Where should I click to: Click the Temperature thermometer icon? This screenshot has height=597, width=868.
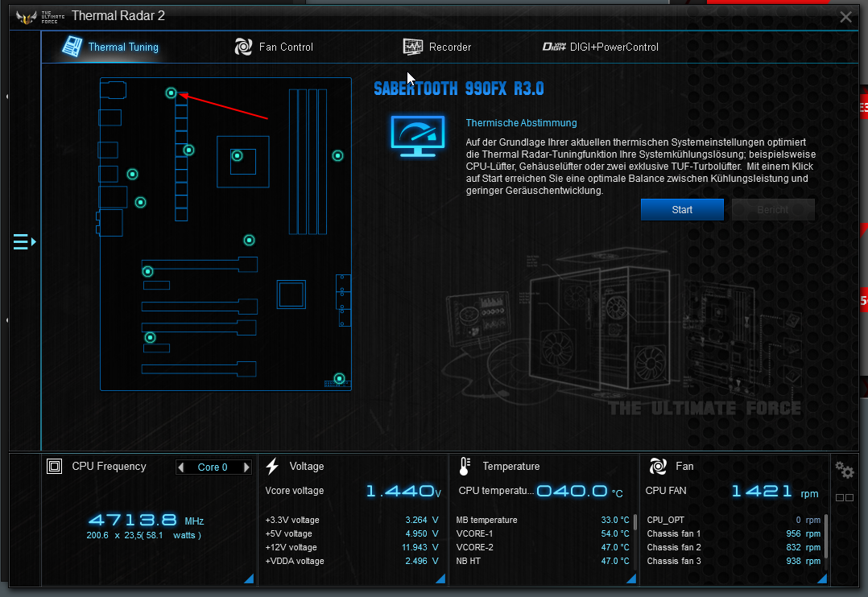[465, 467]
